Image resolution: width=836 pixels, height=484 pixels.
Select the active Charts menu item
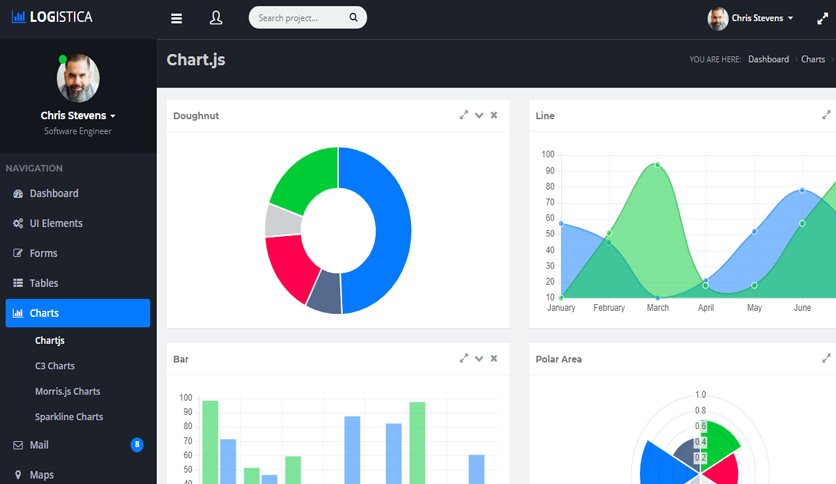coord(78,313)
